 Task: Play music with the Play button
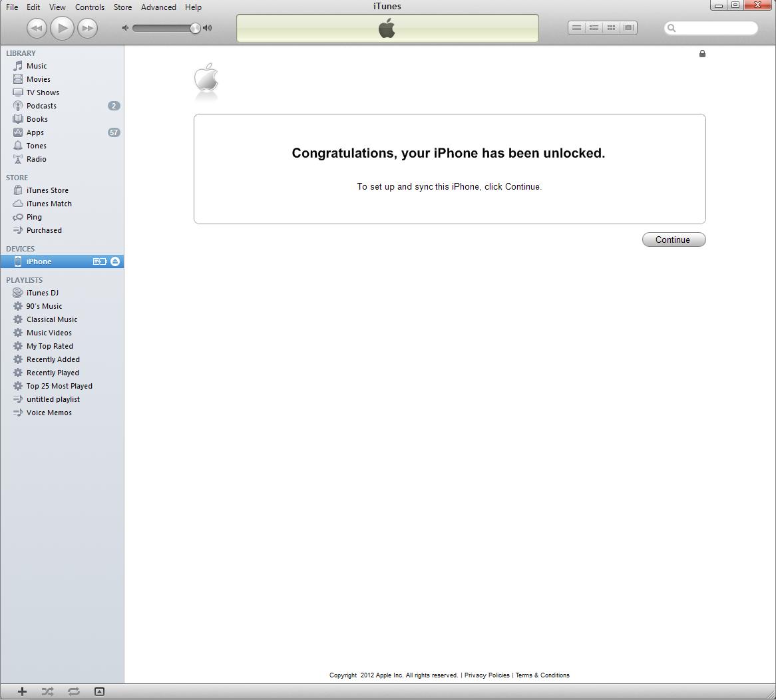pos(62,28)
